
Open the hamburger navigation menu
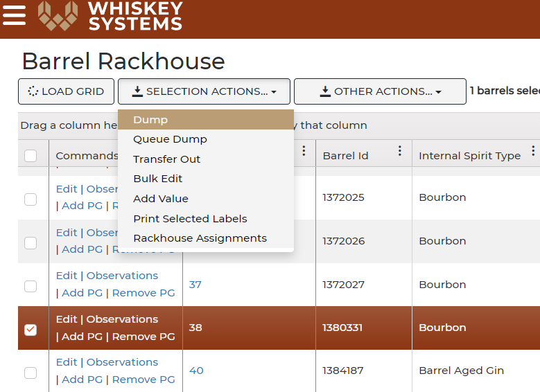(14, 15)
